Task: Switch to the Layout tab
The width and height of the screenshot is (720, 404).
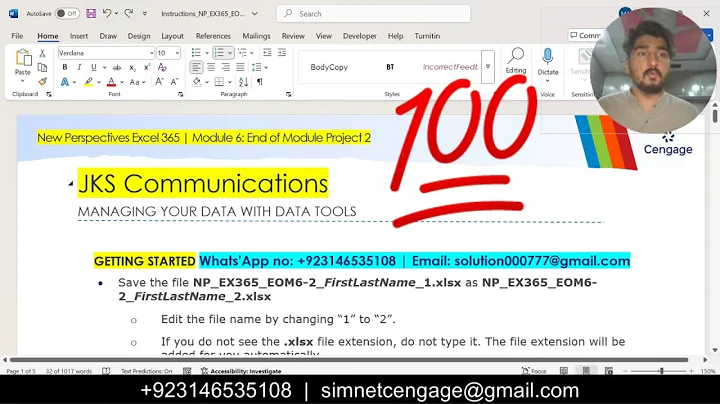Action: pyautogui.click(x=172, y=36)
